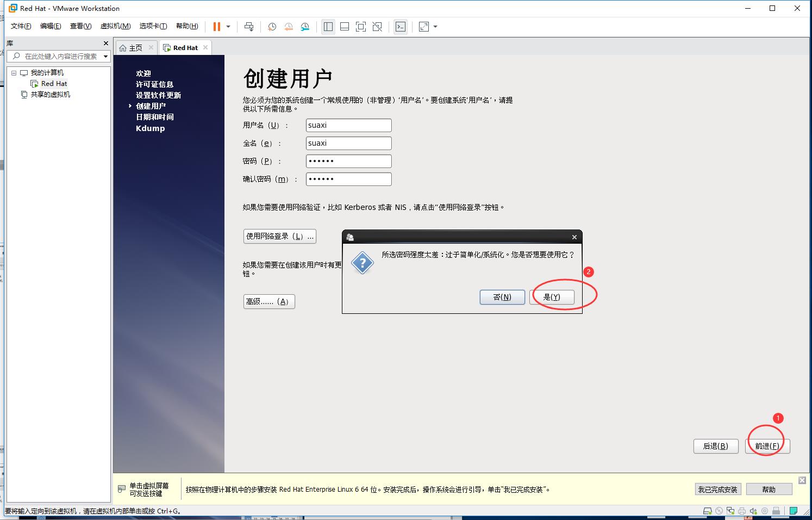Click the stretch guest display icon

pos(424,26)
